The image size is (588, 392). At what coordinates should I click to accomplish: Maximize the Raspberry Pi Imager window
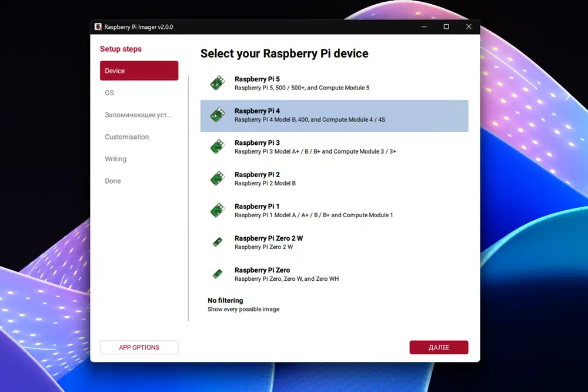coord(446,26)
